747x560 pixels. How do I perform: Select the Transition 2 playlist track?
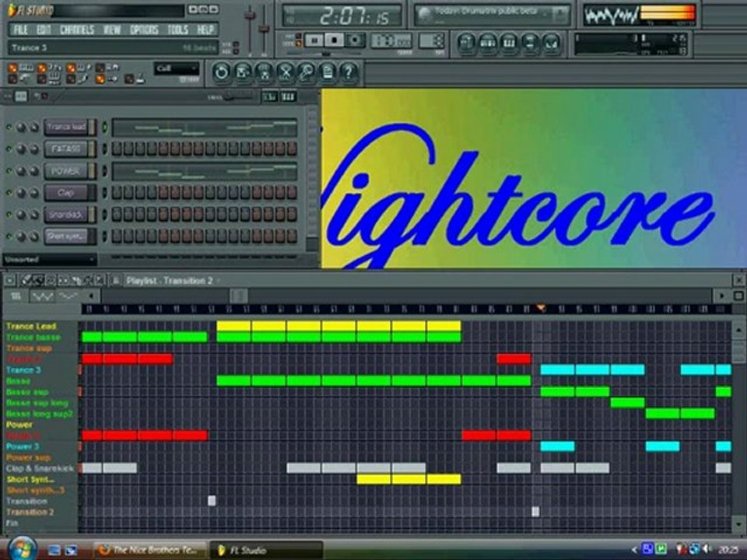tap(30, 513)
